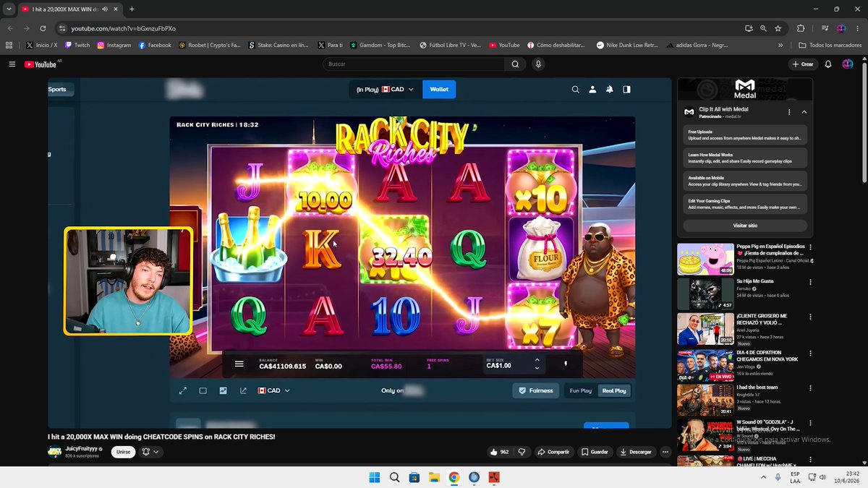The height and width of the screenshot is (488, 868).
Task: Open the Facebook bookmark
Action: (155, 45)
